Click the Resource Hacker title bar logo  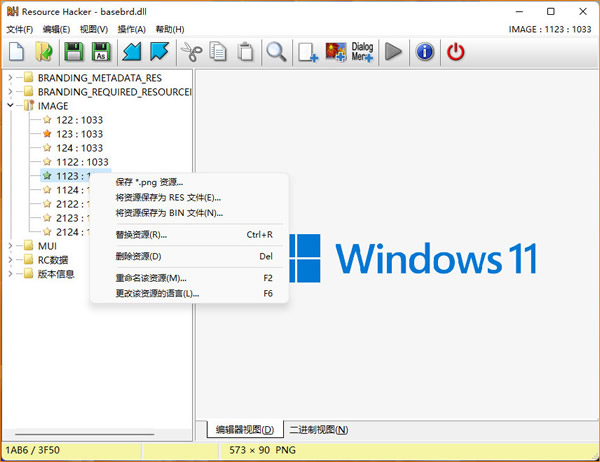click(x=13, y=11)
